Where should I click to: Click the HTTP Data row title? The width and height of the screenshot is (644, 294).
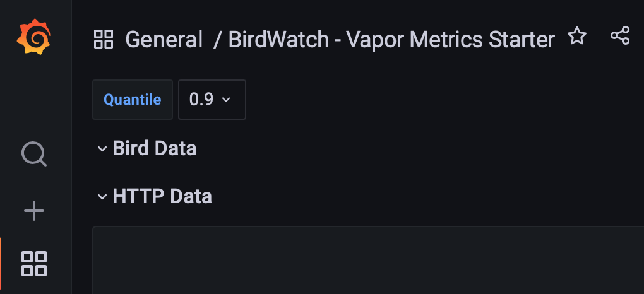tap(162, 196)
